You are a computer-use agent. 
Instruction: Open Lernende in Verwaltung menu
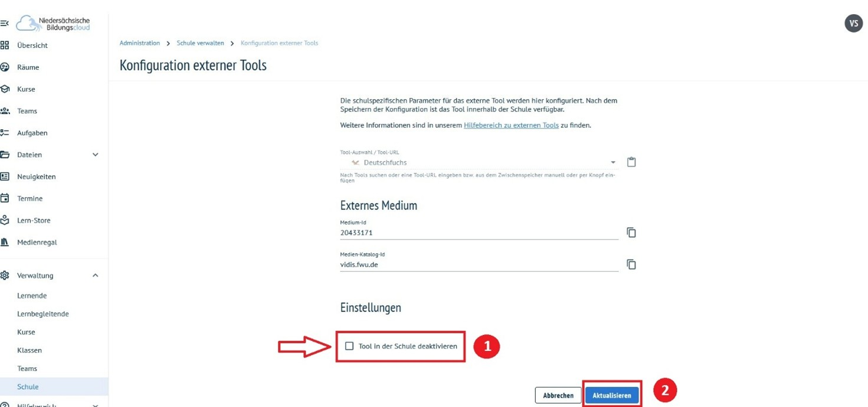point(32,296)
